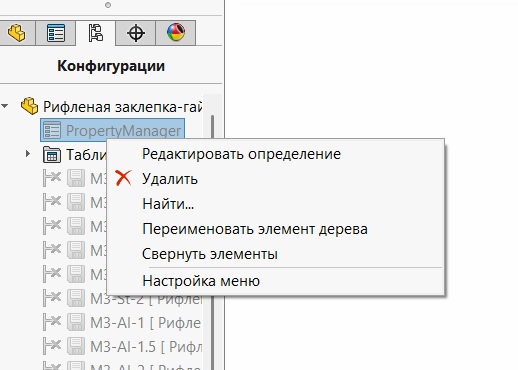Screen dimensions: 518x370
Task: Click the save icon beside M3-Al-1
Action: click(x=76, y=322)
